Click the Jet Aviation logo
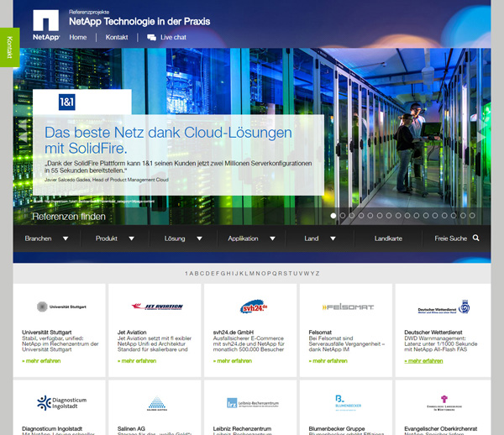Image resolution: width=504 pixels, height=435 pixels. tap(157, 307)
